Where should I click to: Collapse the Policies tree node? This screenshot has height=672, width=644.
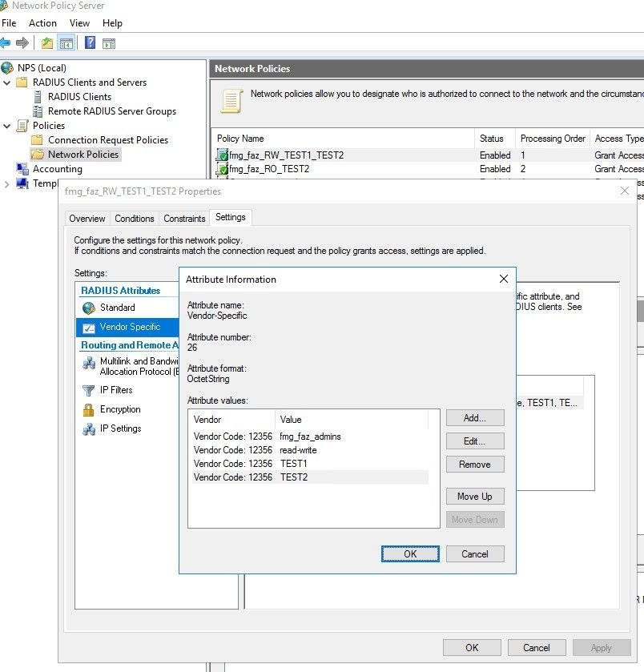coord(7,126)
